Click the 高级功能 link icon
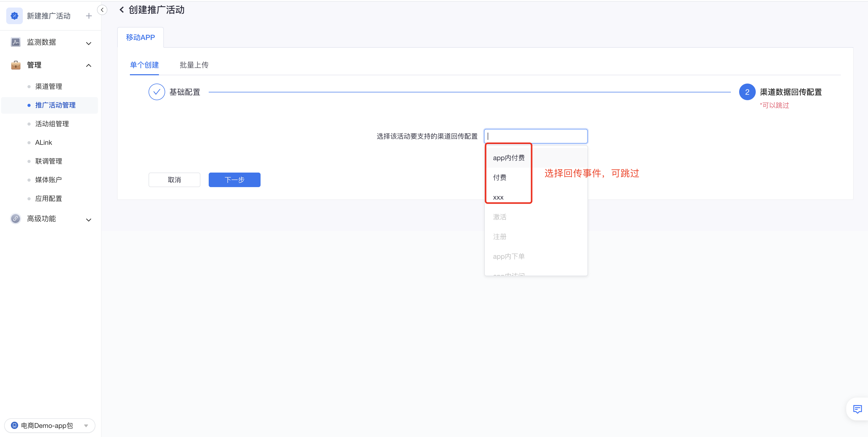Screen dimensions: 868x437 [x=16, y=218]
